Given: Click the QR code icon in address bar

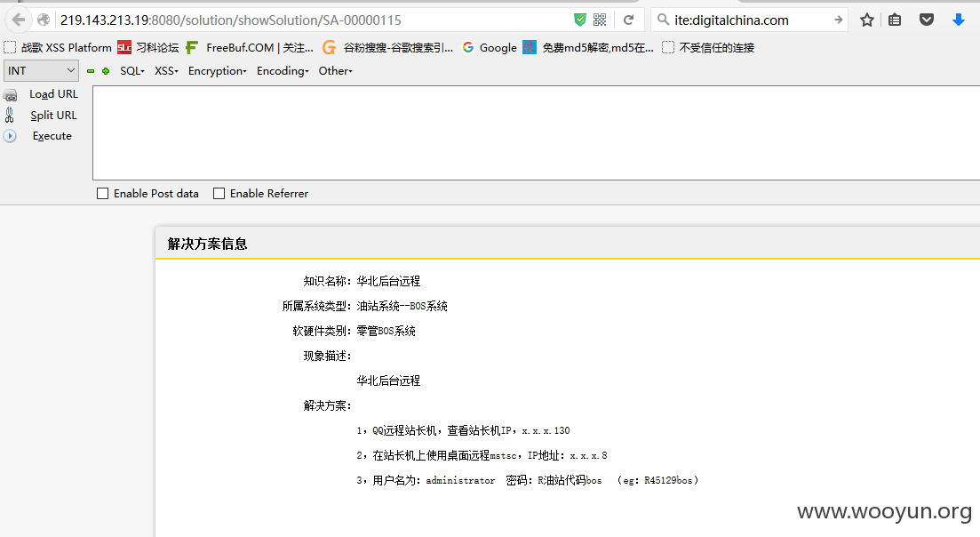Looking at the screenshot, I should (600, 20).
